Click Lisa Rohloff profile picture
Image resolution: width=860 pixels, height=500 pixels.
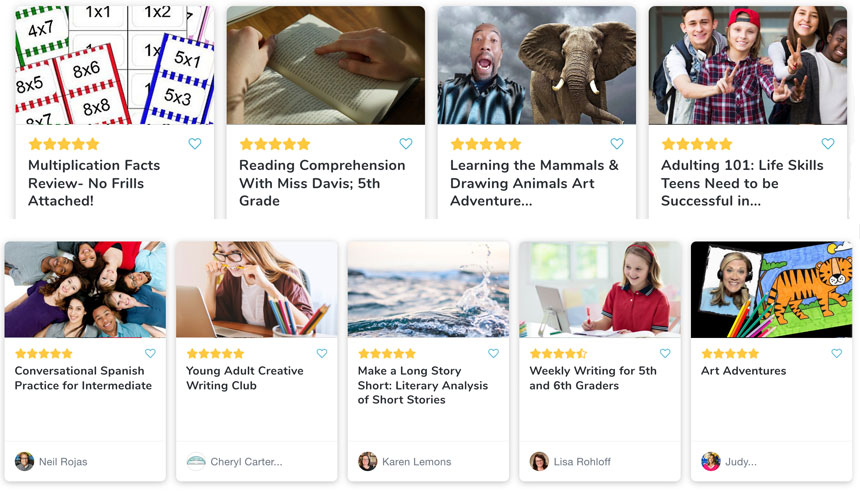click(x=539, y=461)
